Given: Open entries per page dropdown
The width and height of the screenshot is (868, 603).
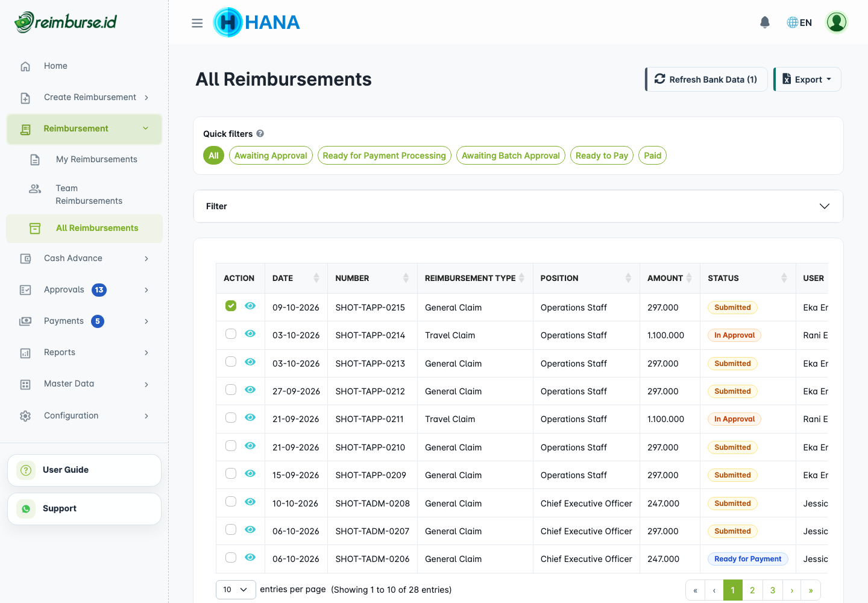Looking at the screenshot, I should [236, 590].
